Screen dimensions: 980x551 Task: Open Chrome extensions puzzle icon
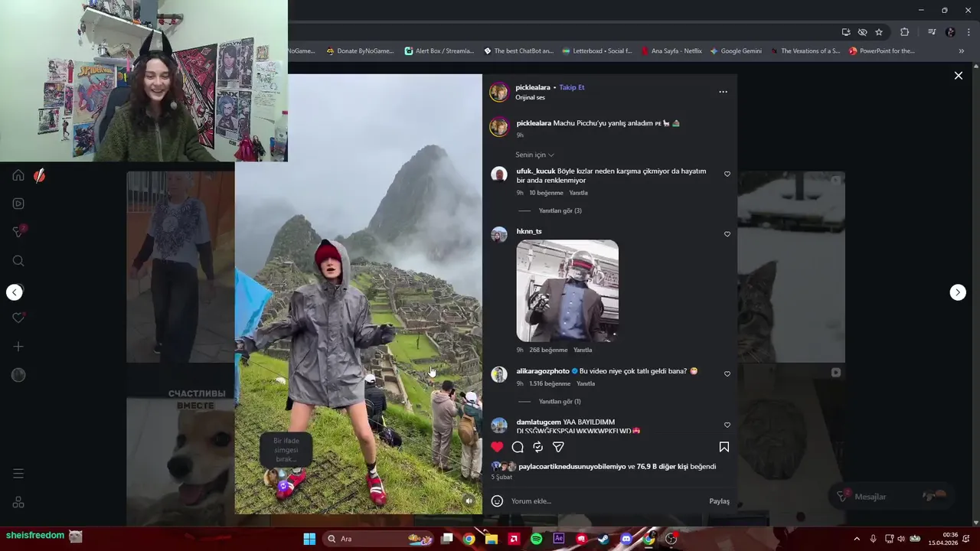(905, 32)
